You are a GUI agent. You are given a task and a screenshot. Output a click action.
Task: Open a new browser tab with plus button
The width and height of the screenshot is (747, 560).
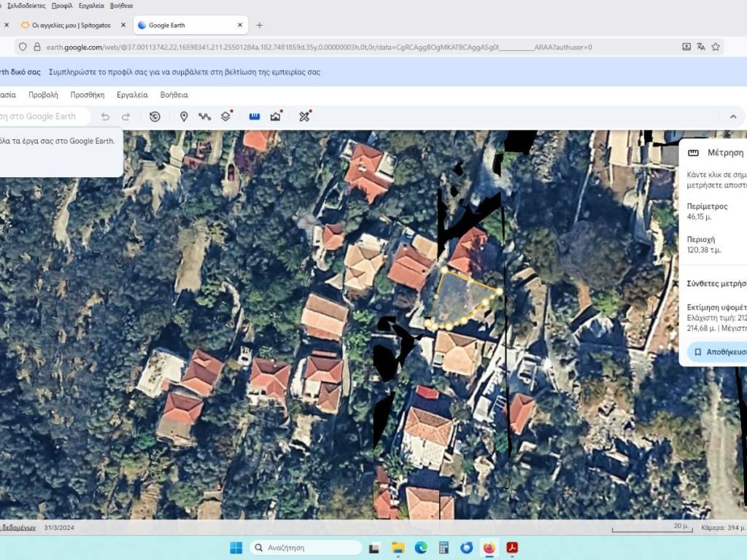[259, 26]
